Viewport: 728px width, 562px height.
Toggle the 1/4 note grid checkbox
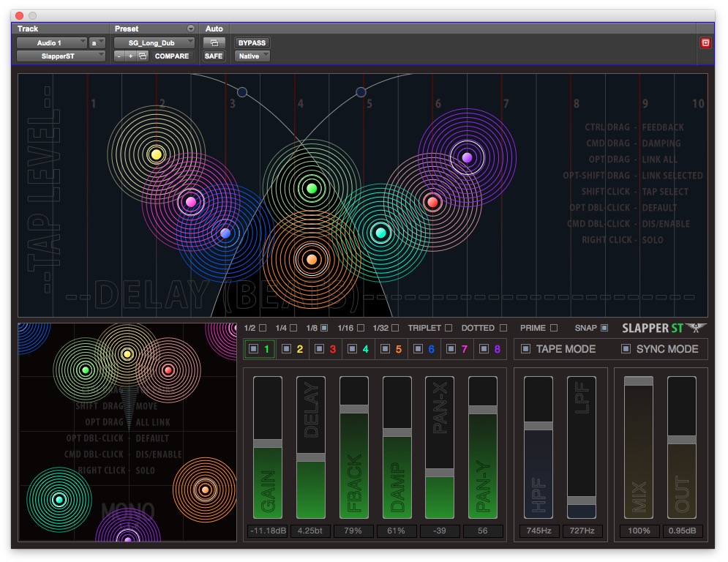click(293, 328)
